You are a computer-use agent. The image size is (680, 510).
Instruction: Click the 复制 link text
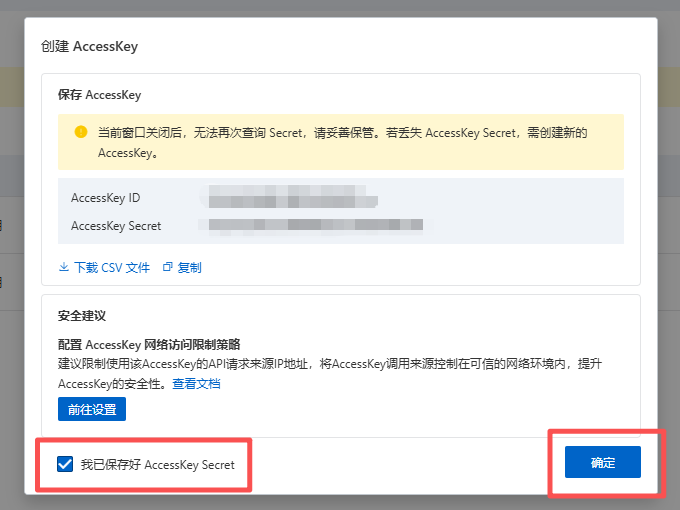point(189,268)
